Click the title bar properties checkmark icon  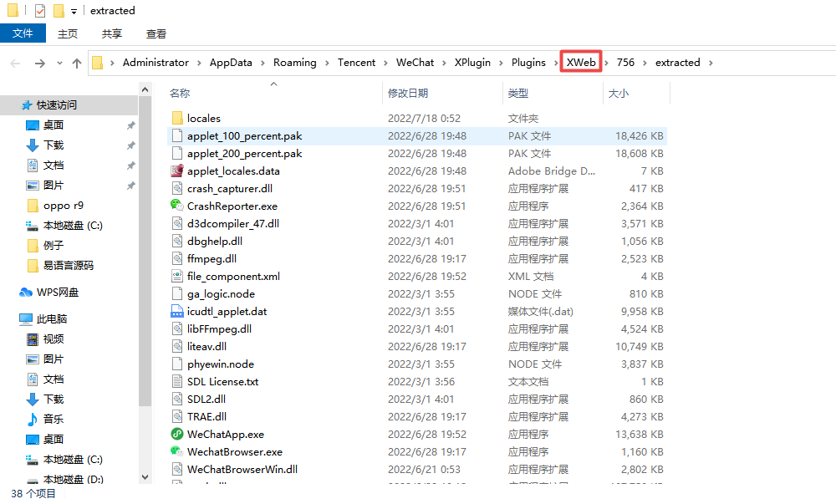(x=40, y=11)
